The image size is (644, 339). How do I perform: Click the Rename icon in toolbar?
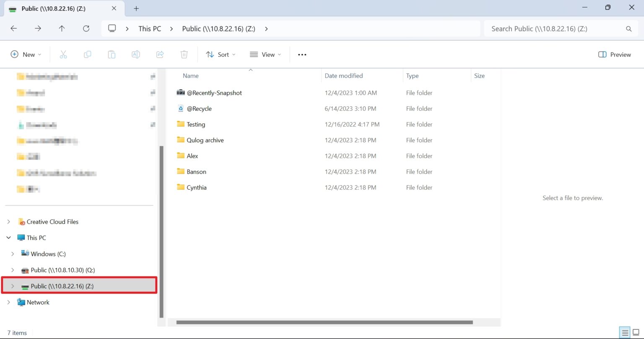click(135, 55)
